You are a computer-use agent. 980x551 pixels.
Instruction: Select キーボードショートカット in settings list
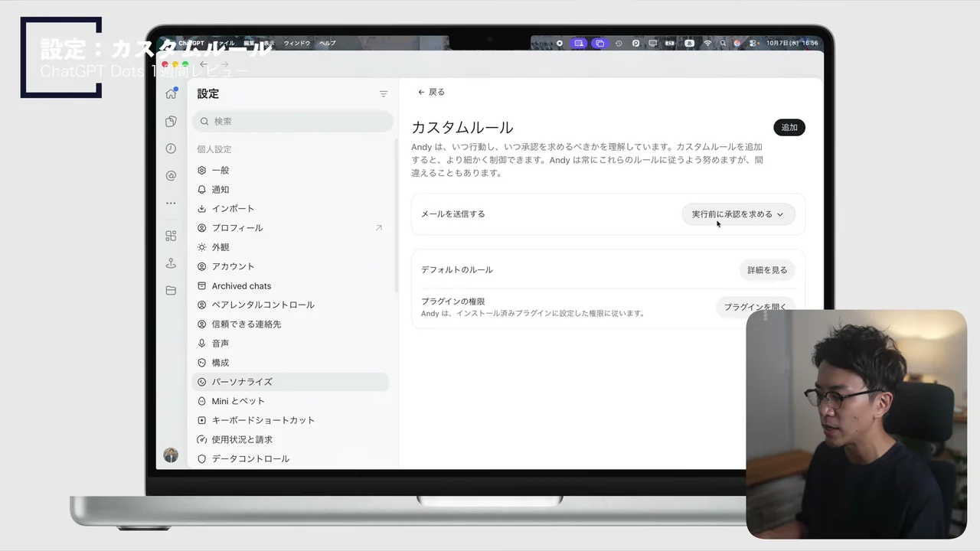point(290,420)
